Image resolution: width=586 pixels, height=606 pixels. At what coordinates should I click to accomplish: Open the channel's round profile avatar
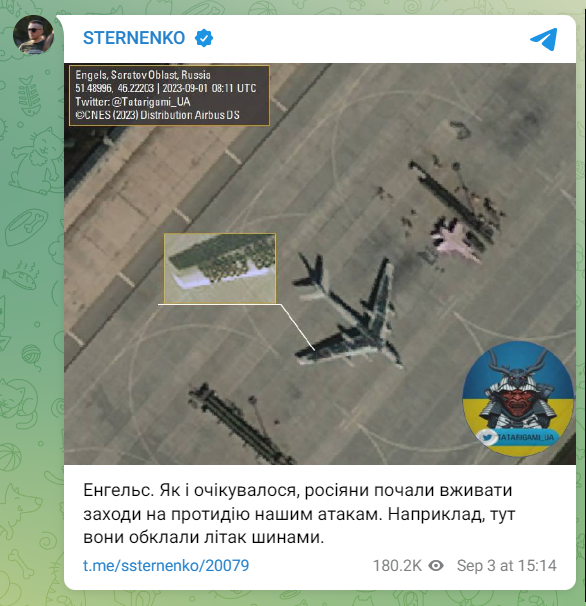point(33,34)
